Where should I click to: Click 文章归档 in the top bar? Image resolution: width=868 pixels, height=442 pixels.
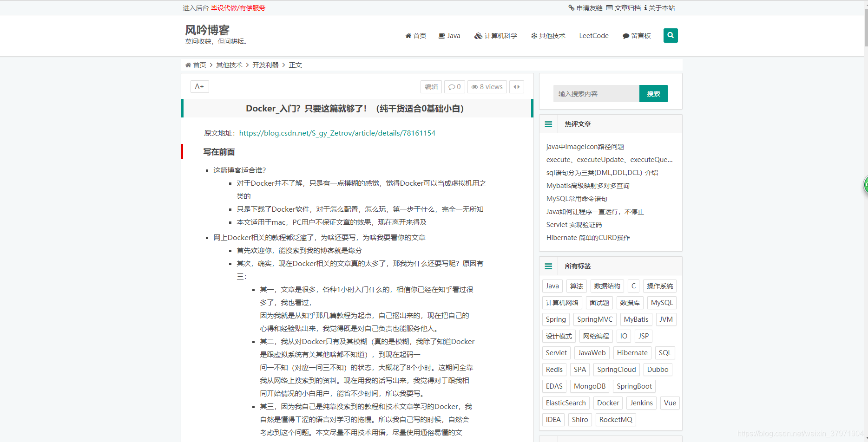coord(624,8)
